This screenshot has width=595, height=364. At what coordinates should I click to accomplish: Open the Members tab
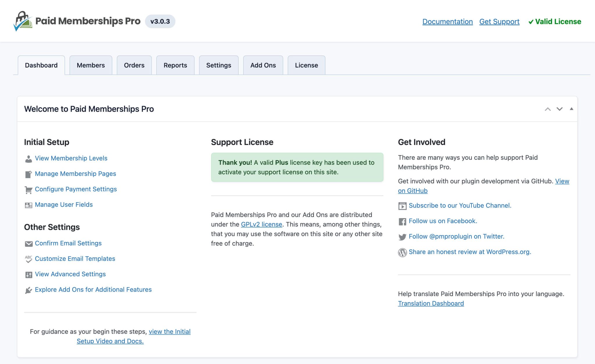tap(91, 65)
